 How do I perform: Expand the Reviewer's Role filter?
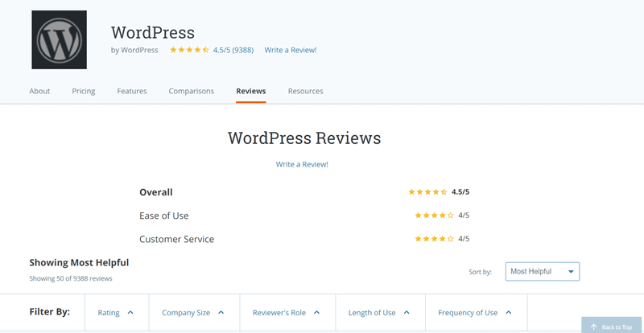click(287, 313)
